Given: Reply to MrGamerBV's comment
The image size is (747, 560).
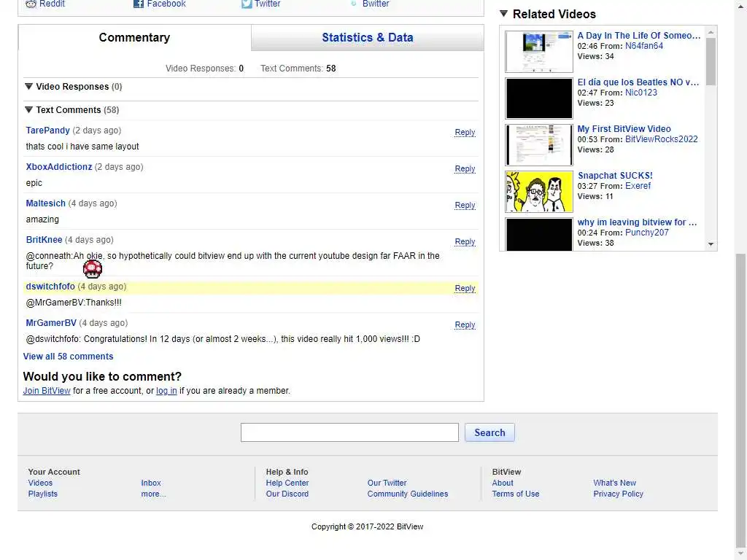Looking at the screenshot, I should pos(465,325).
